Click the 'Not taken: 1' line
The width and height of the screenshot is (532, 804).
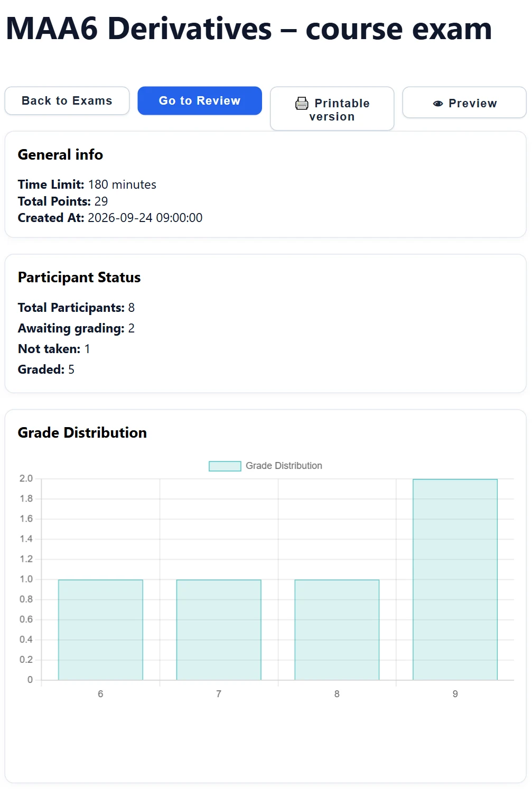click(x=54, y=349)
